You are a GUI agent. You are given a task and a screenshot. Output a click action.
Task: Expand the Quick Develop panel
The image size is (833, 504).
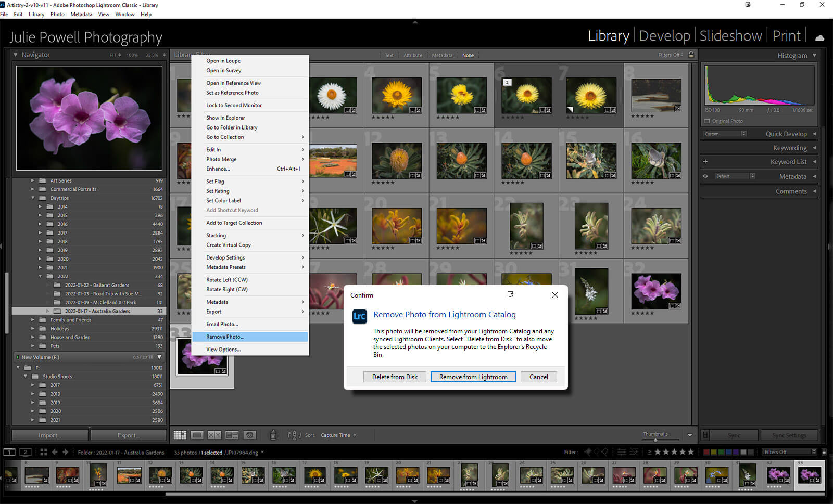[x=786, y=134]
